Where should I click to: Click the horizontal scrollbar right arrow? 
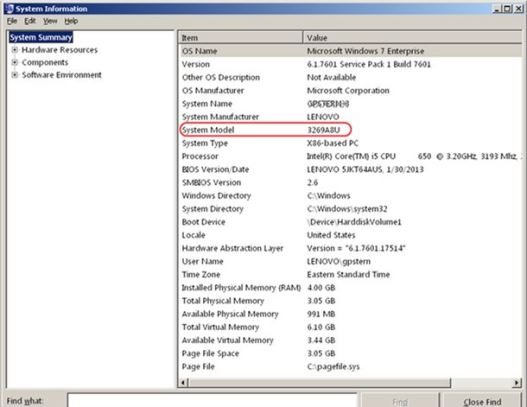pyautogui.click(x=517, y=382)
